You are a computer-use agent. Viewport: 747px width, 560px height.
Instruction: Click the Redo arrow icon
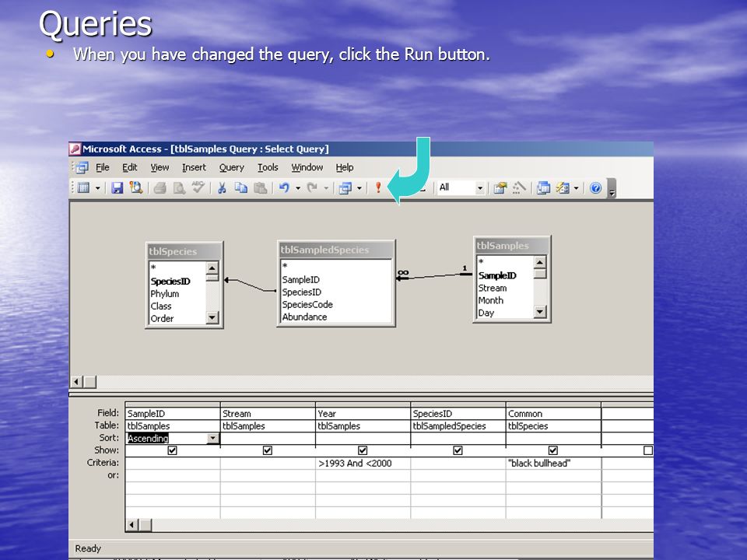pos(312,187)
